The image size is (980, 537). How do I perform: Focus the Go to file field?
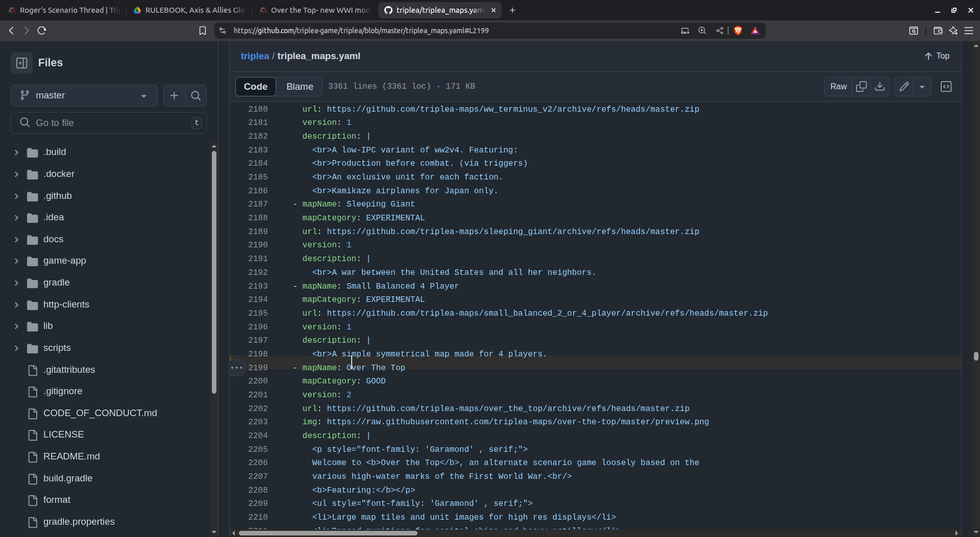click(x=108, y=123)
